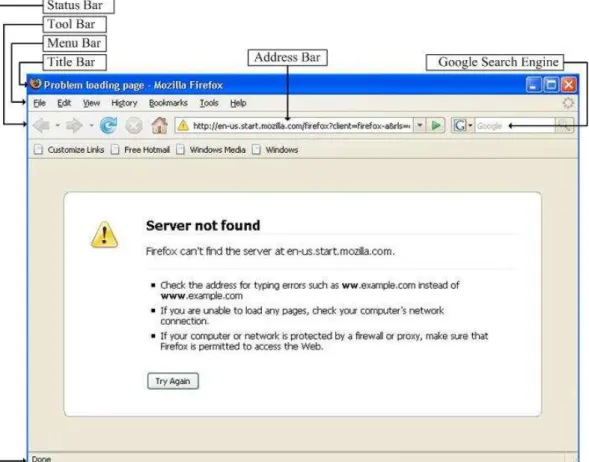Click the Stop loading icon

(x=134, y=126)
